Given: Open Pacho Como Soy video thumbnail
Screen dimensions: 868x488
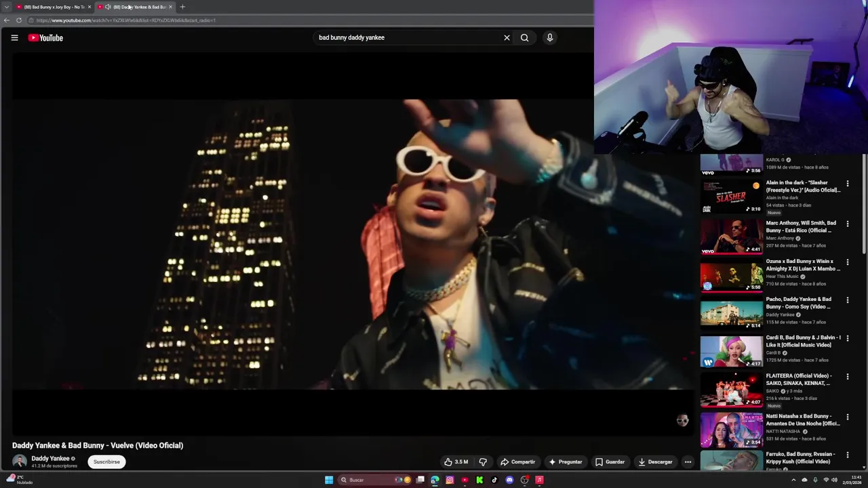Looking at the screenshot, I should click(732, 313).
